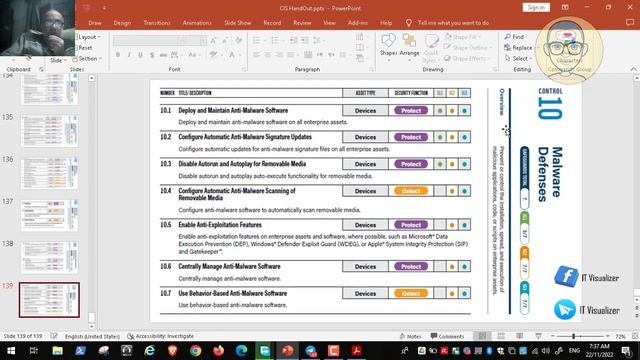Open the Slide Show tab
The width and height of the screenshot is (640, 360).
click(x=238, y=23)
